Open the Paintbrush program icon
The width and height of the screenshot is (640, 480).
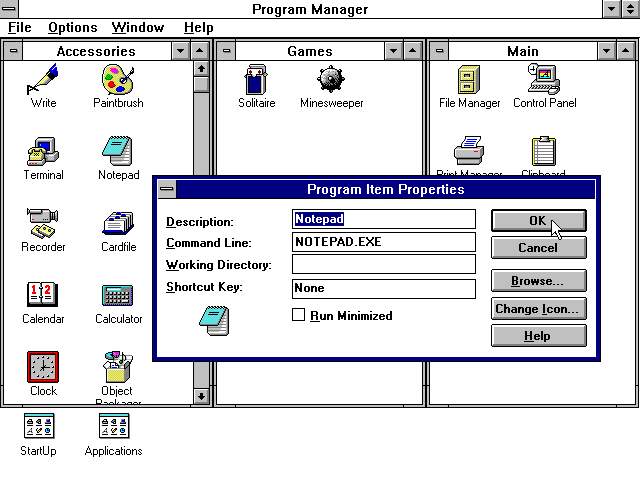(118, 79)
